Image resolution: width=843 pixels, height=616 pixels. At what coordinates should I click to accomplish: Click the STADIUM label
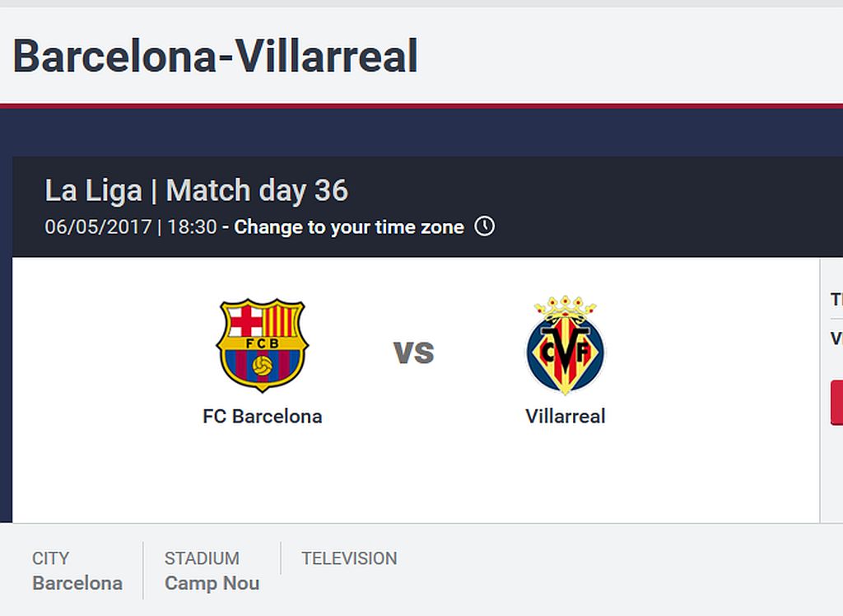[203, 558]
